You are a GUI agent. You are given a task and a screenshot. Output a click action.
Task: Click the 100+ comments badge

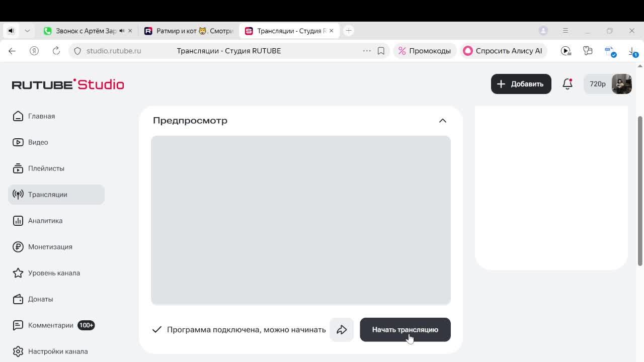[x=86, y=325]
